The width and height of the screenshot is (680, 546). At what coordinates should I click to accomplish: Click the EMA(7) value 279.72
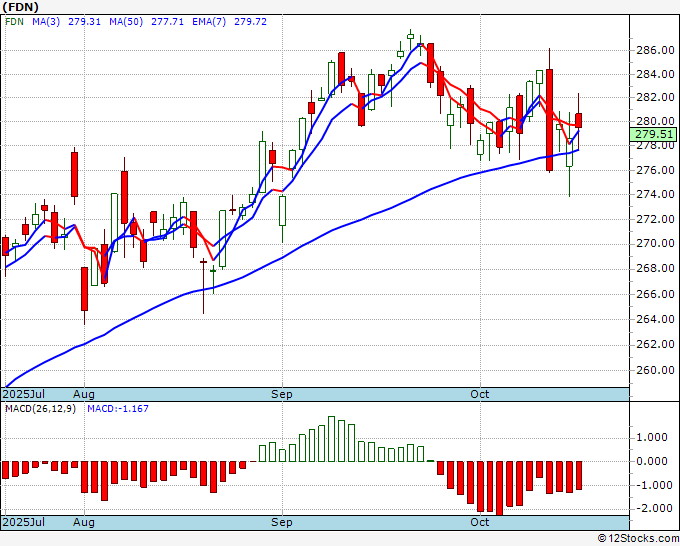point(250,22)
